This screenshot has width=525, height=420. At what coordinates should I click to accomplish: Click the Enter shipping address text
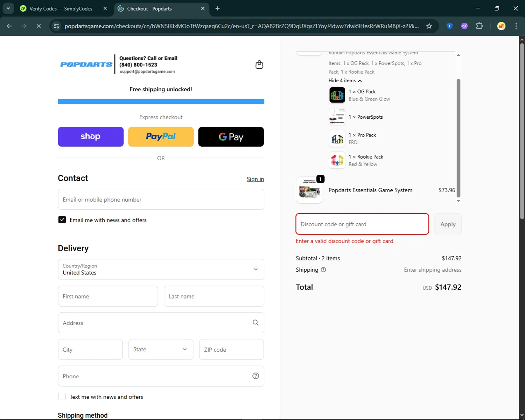pos(433,270)
